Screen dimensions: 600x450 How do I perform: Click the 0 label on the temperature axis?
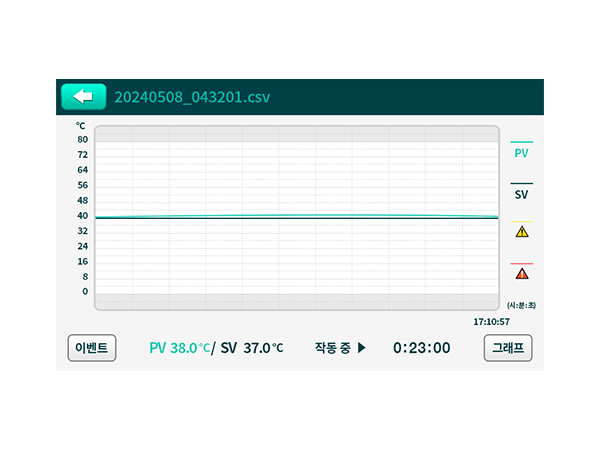(84, 292)
